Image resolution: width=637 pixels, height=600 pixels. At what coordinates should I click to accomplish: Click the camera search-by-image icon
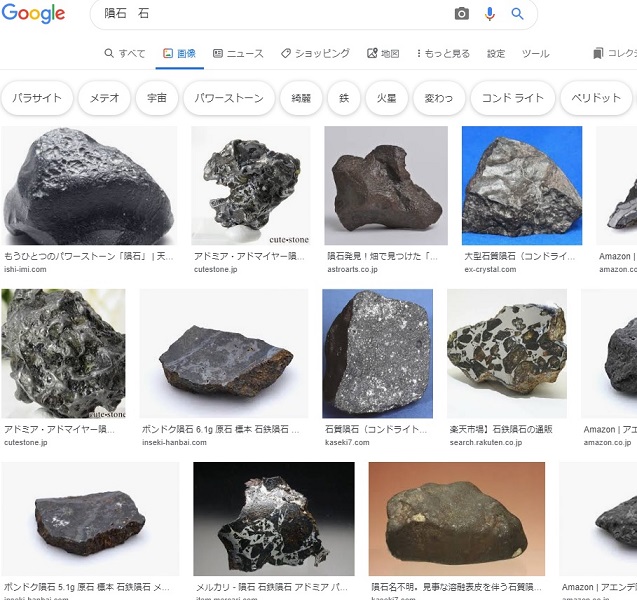(461, 14)
